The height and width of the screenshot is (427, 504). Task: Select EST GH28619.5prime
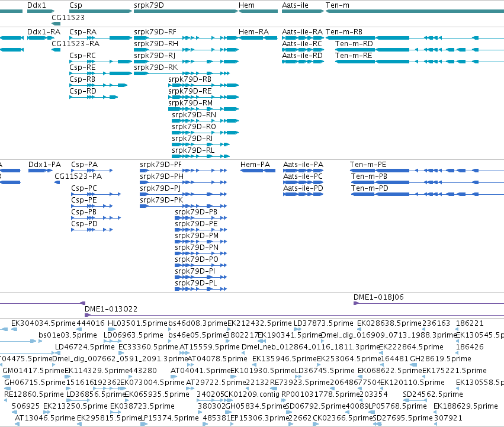tap(413, 365)
